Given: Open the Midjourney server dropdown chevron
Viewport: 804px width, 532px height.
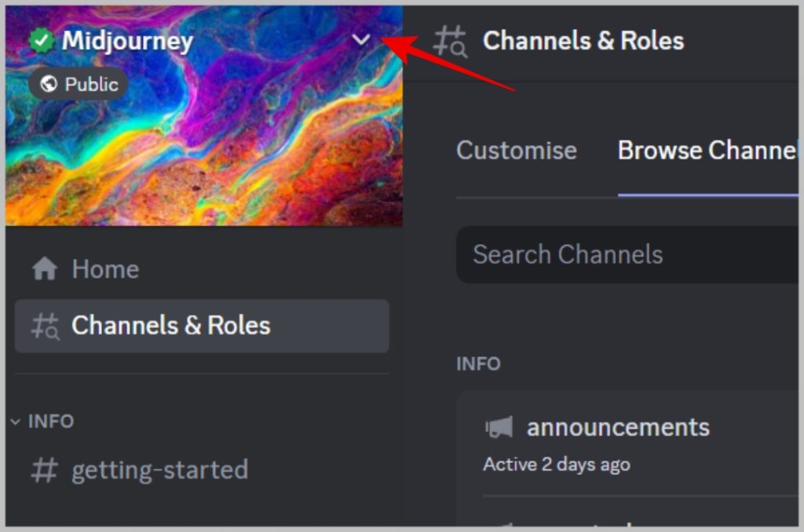Looking at the screenshot, I should click(x=360, y=40).
